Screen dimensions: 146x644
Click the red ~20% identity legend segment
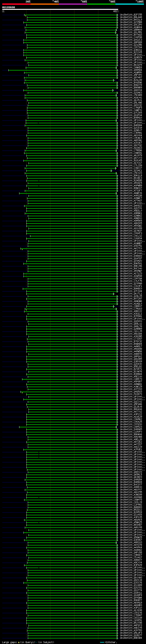(16, 4)
